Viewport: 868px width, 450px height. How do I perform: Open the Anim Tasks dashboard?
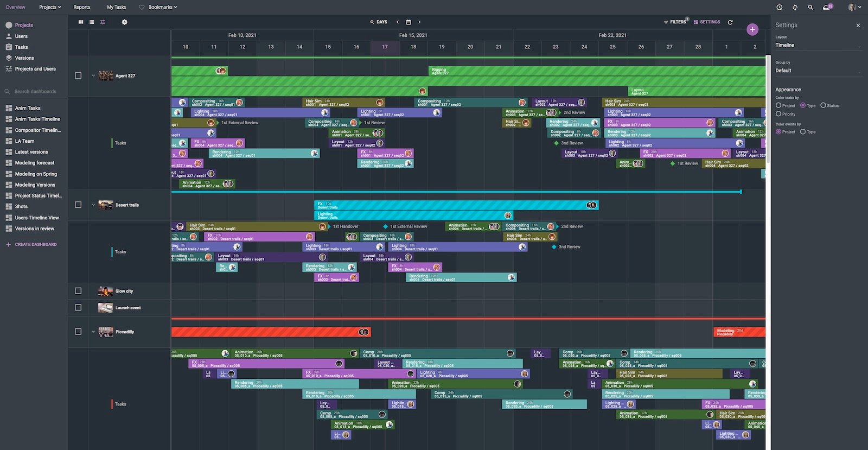click(28, 108)
